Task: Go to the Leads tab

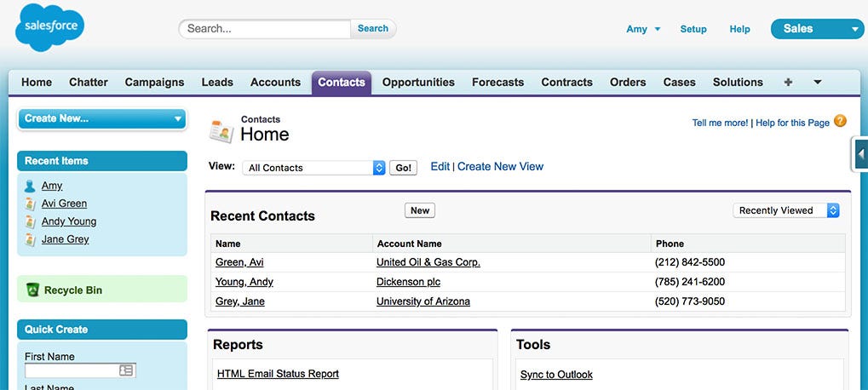Action: 217,83
